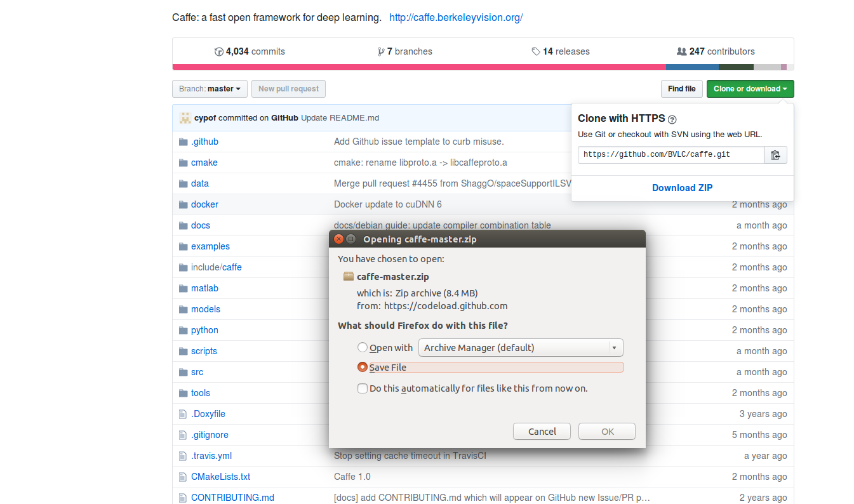Click file icon beside CMakeLists.txt
The height and width of the screenshot is (504, 854).
click(183, 477)
